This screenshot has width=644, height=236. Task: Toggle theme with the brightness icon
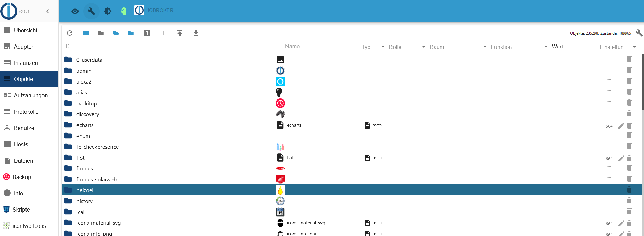[108, 11]
